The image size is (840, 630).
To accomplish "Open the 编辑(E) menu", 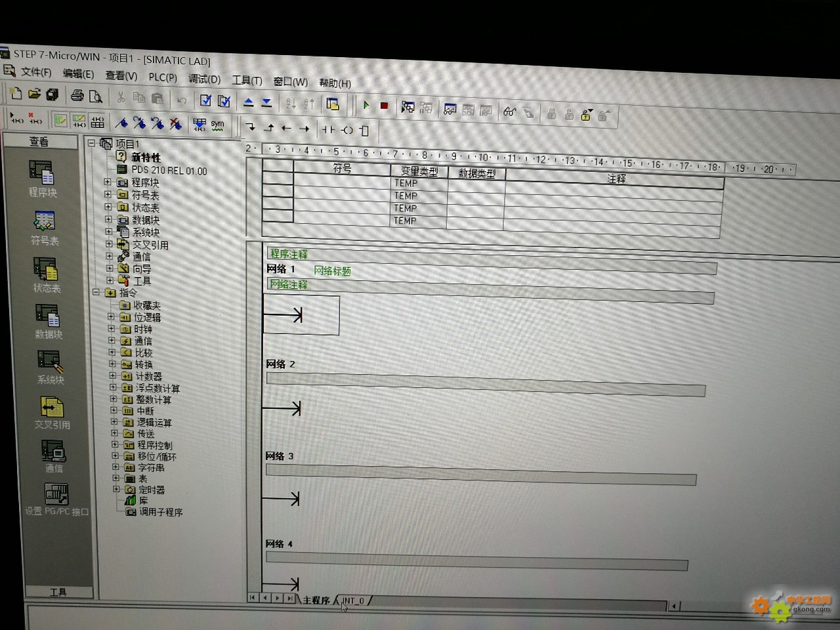I will point(78,74).
